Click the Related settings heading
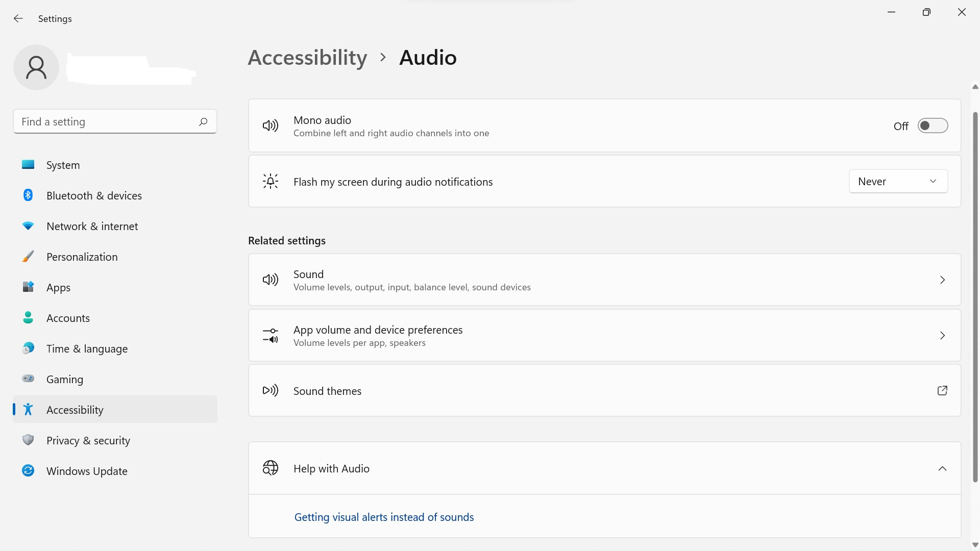 pyautogui.click(x=287, y=240)
